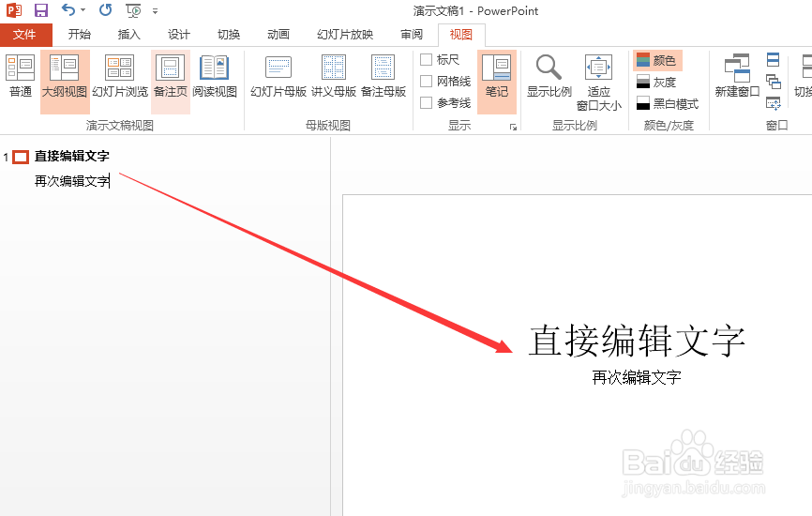Redo the action with the repeat icon

coord(106,9)
